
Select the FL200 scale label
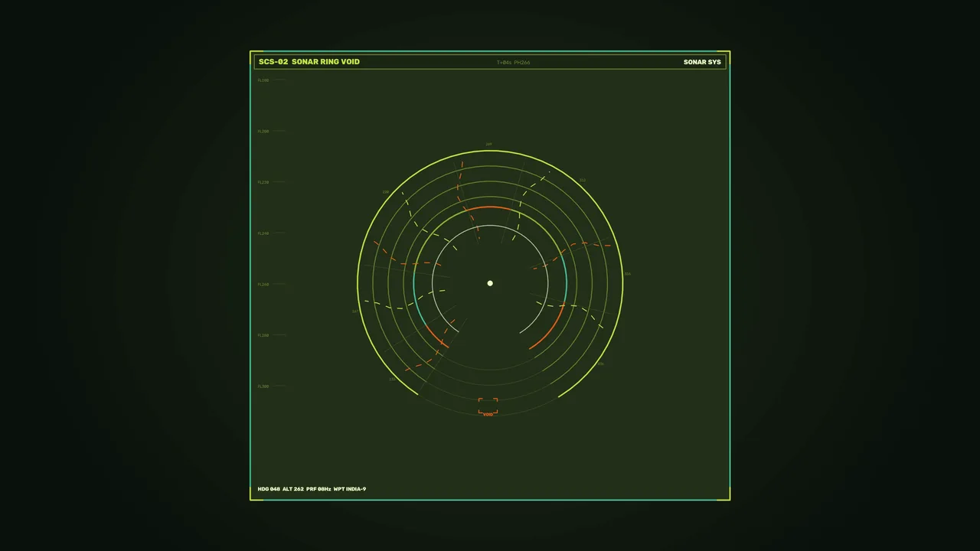tap(263, 132)
